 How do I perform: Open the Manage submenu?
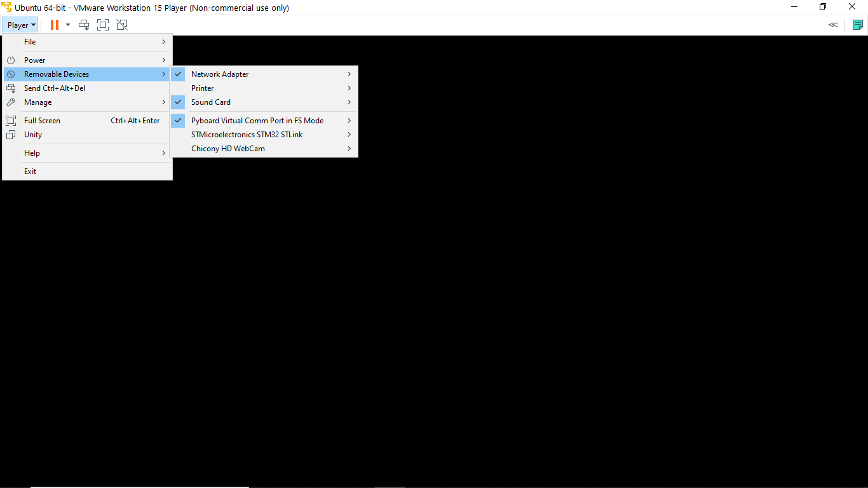tap(88, 102)
